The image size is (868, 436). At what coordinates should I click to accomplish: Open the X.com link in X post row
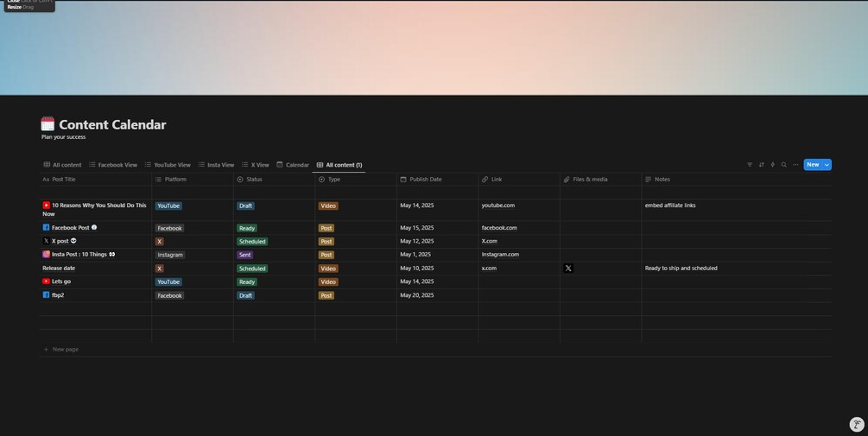pos(490,241)
